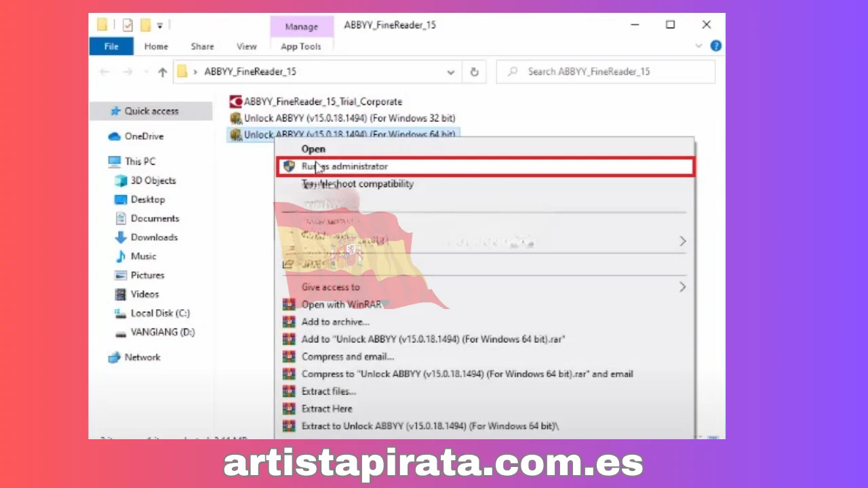Click the WinRAR icon beside Add to archive
The height and width of the screenshot is (488, 868).
click(x=289, y=322)
